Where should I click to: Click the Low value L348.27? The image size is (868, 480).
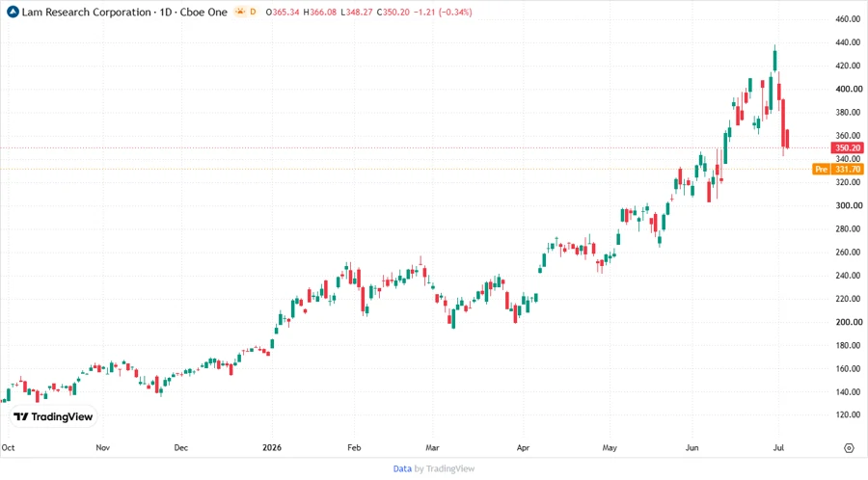pos(357,13)
